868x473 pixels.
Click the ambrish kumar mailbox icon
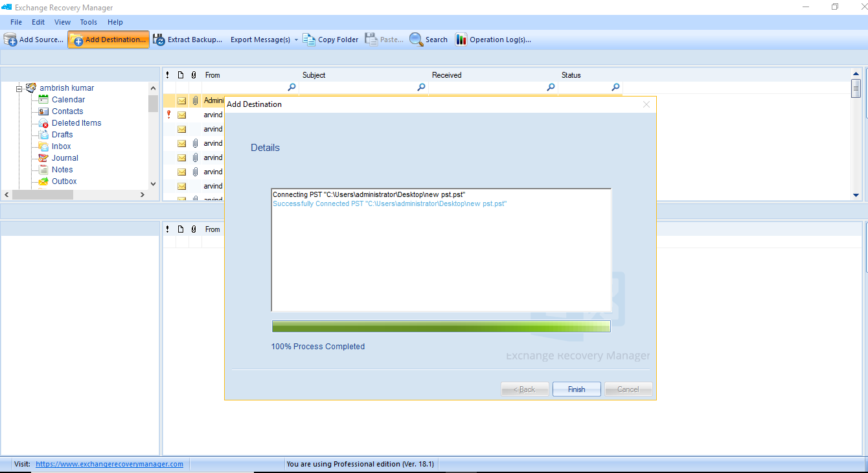point(31,87)
